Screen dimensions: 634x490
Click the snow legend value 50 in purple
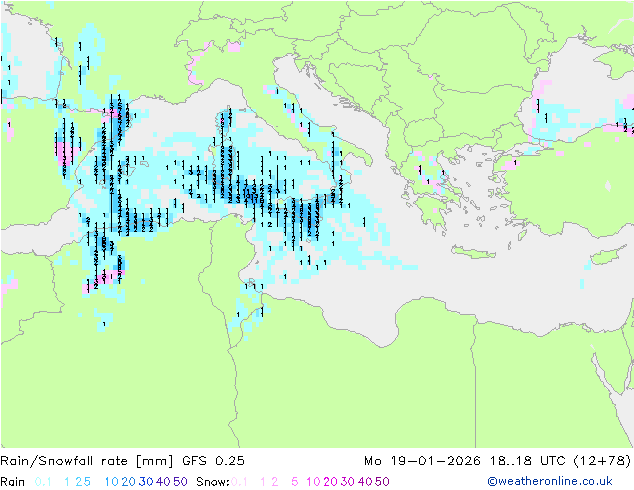[x=382, y=482]
